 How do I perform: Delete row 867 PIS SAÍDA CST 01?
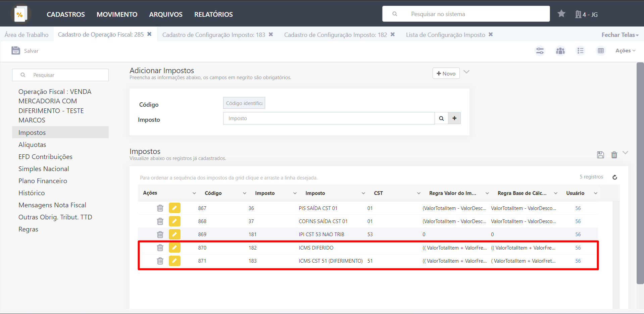(x=160, y=208)
